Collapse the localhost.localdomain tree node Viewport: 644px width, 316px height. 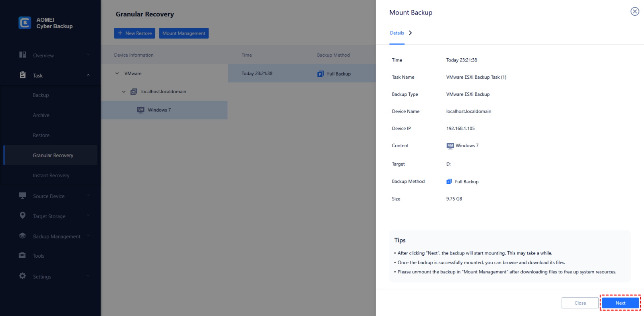pyautogui.click(x=124, y=92)
